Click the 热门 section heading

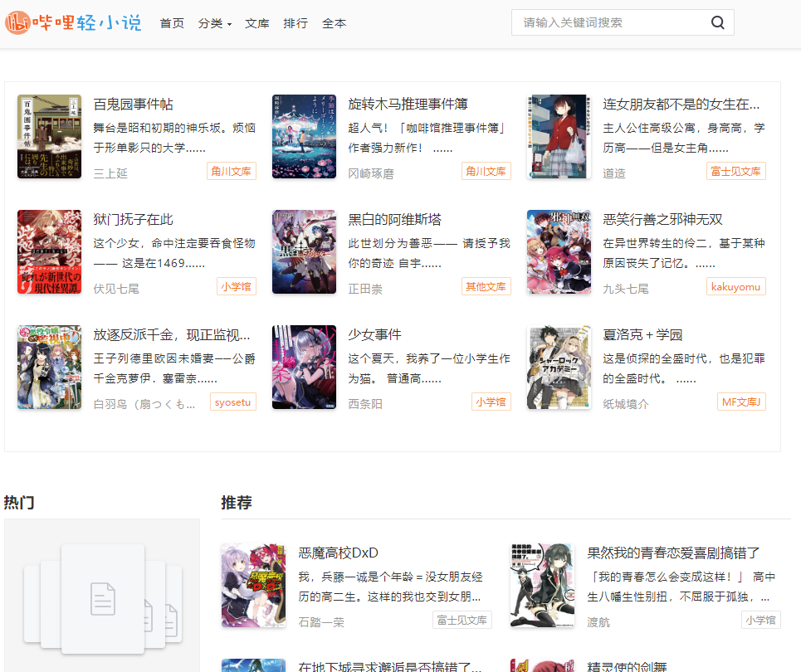(19, 503)
